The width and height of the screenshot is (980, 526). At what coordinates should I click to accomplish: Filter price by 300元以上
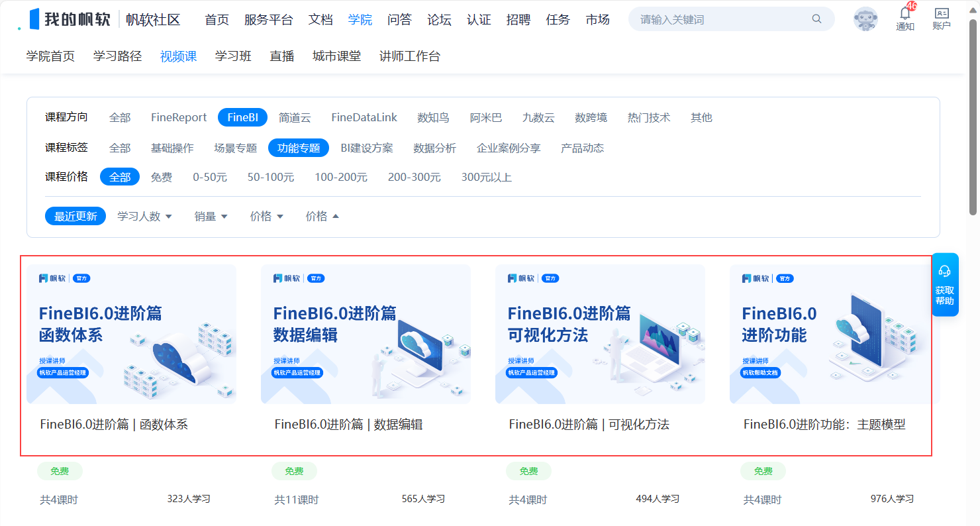pyautogui.click(x=486, y=177)
